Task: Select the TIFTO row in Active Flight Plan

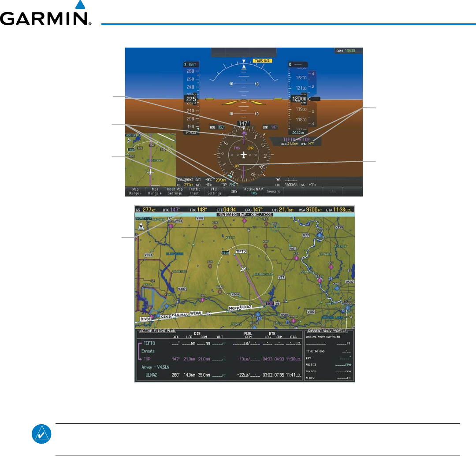Action: coord(220,343)
